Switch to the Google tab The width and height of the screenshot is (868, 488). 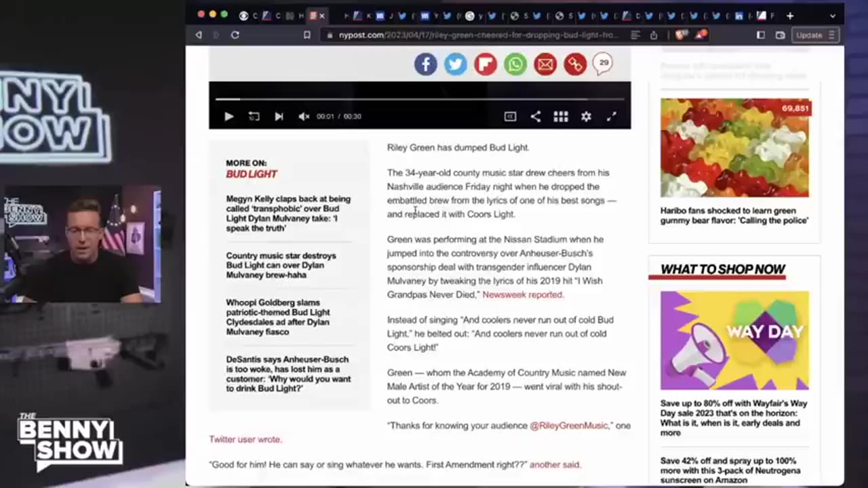[x=469, y=16]
